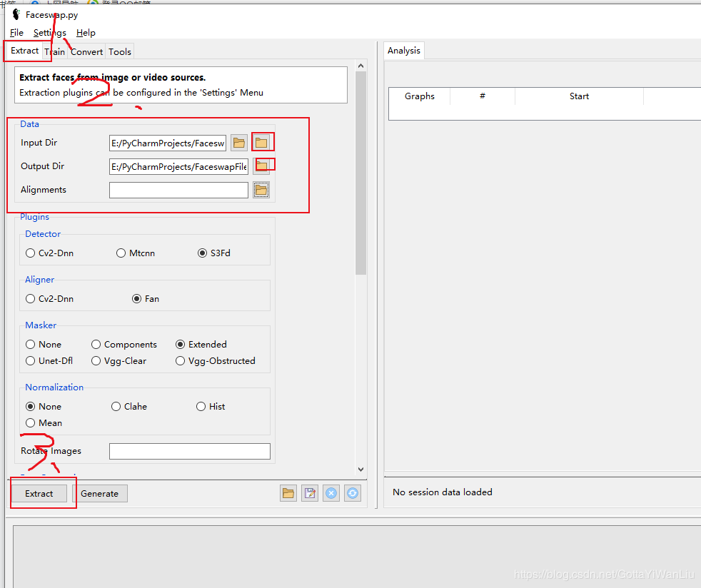Open the load config folder icon

(x=288, y=493)
